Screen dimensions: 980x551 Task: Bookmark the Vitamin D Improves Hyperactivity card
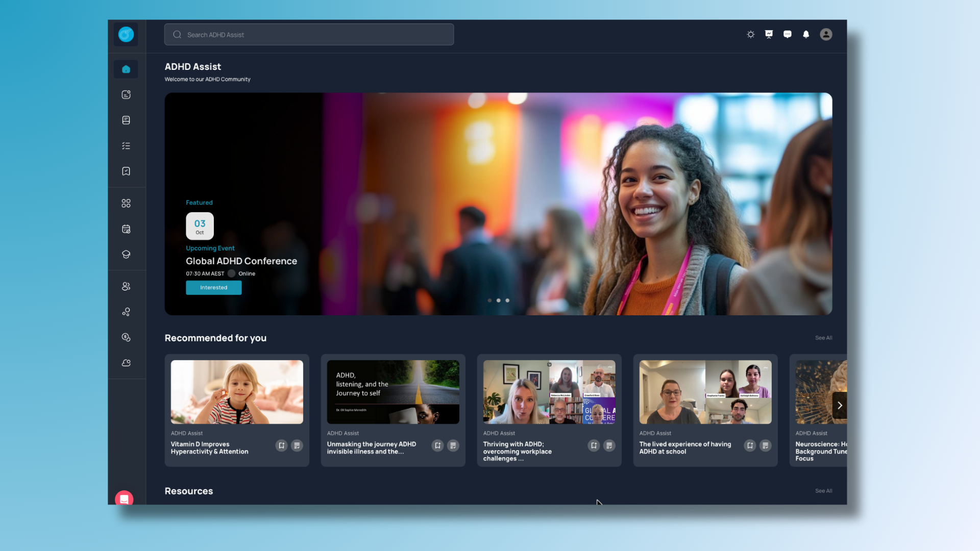pos(281,446)
